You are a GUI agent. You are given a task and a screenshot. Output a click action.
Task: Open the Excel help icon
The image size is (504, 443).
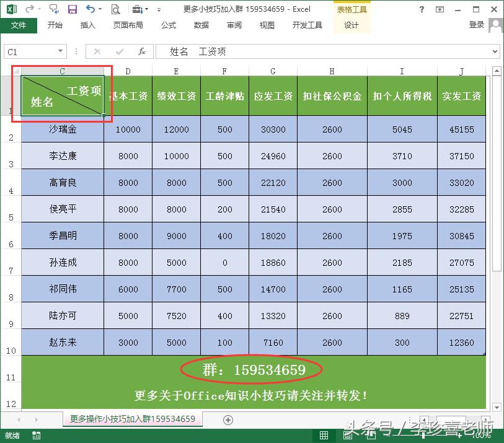tap(422, 10)
